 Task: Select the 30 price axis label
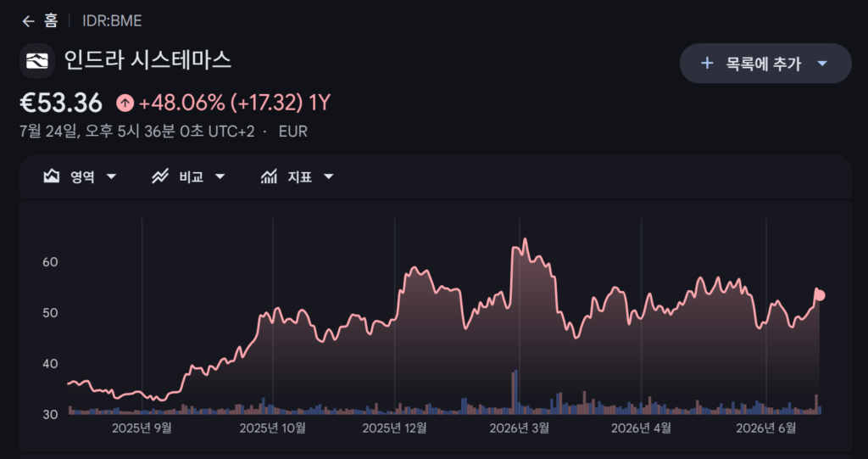pos(50,415)
